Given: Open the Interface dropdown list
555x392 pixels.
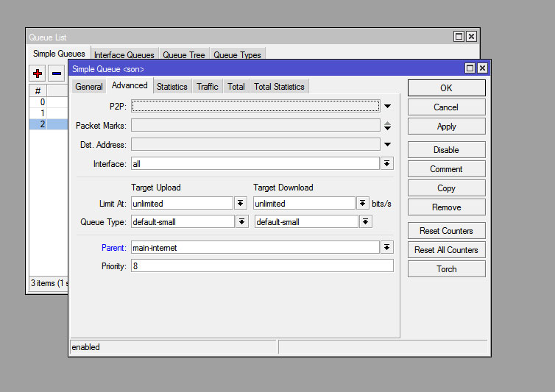Looking at the screenshot, I should coord(387,164).
